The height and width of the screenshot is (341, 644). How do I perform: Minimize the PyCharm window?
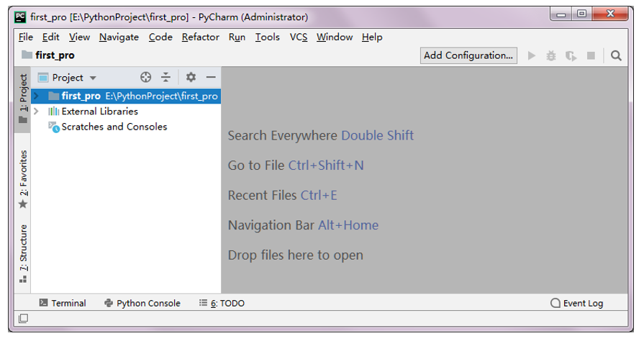point(561,14)
